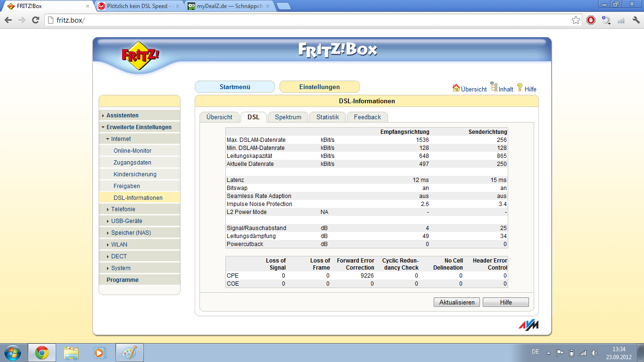
Task: Click the fritz.box address bar
Action: [306, 20]
